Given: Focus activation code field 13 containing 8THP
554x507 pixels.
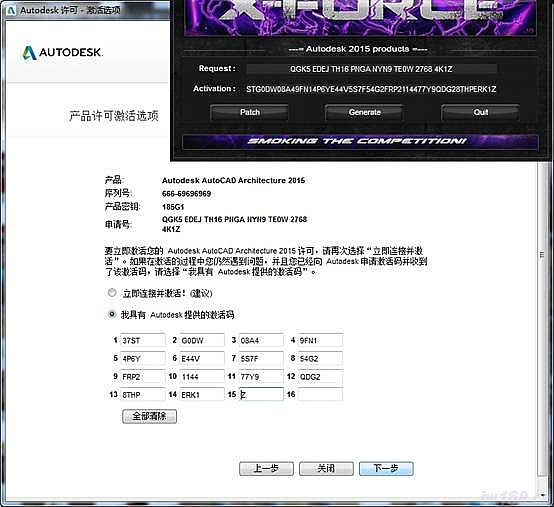Looking at the screenshot, I should click(142, 394).
